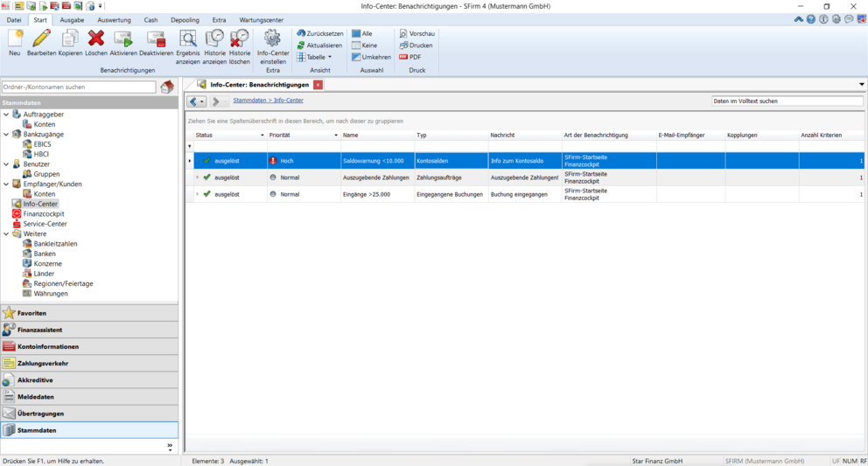Open the Status column filter dropdown
Viewport: 868px width, 466px height.
point(262,136)
